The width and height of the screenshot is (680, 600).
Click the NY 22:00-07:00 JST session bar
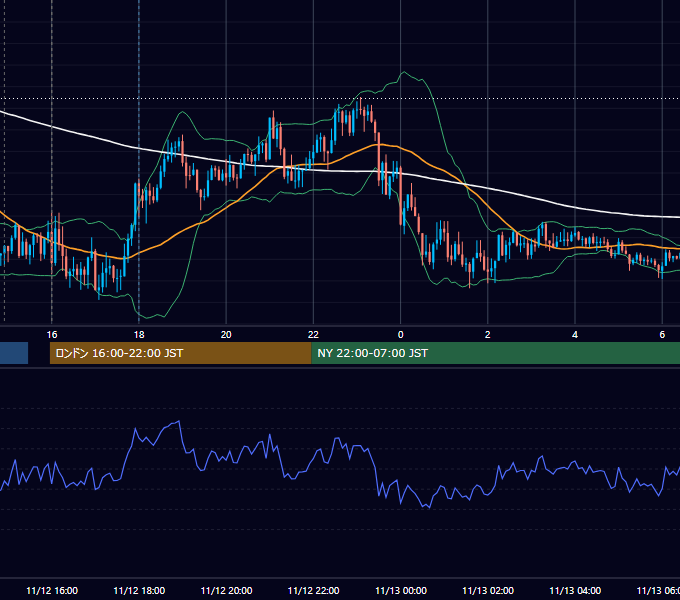[496, 353]
